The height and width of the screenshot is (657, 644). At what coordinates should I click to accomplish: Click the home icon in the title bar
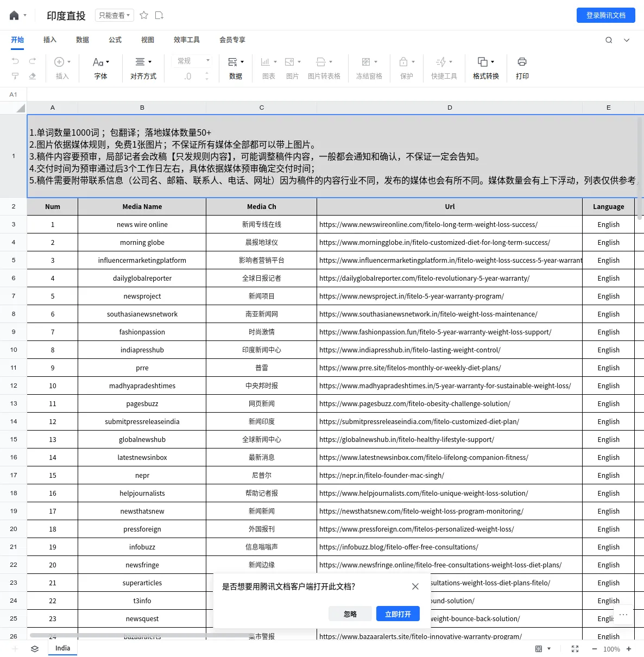pos(14,15)
